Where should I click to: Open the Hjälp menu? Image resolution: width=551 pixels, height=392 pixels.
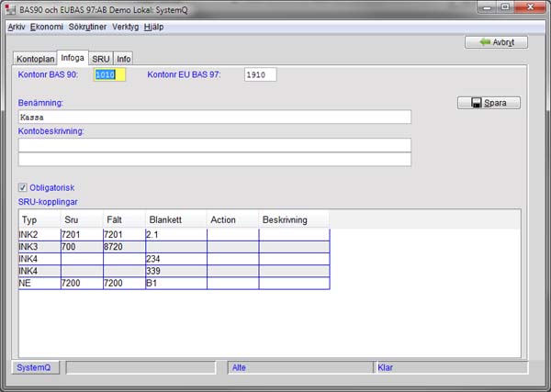point(153,27)
